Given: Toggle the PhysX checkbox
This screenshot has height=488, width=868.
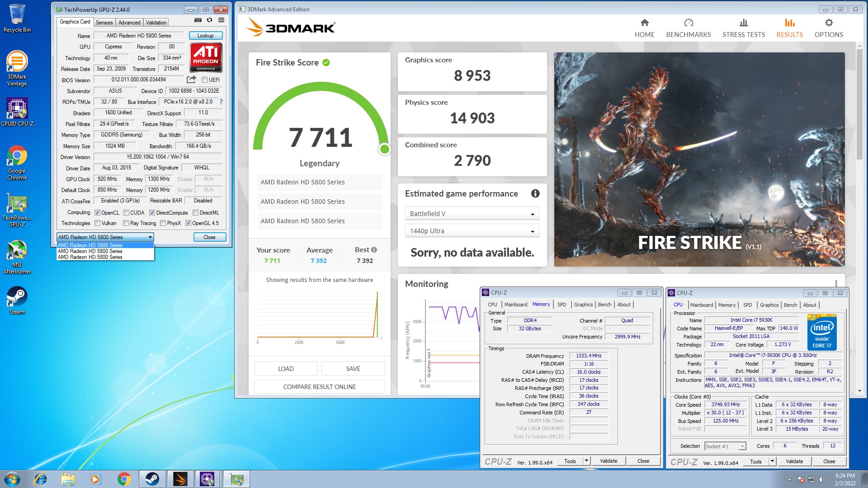Looking at the screenshot, I should (x=163, y=223).
